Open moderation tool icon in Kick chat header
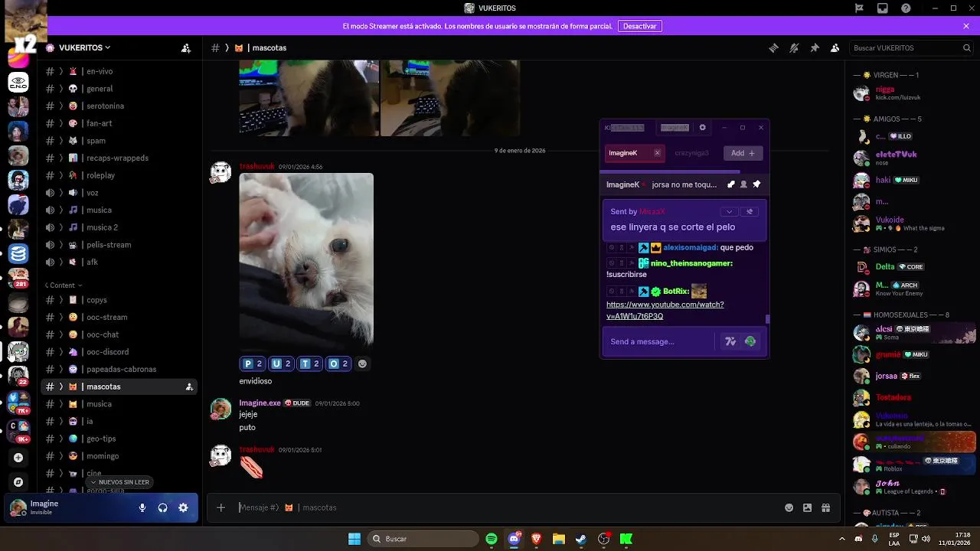Viewport: 980px width, 551px height. coord(730,184)
